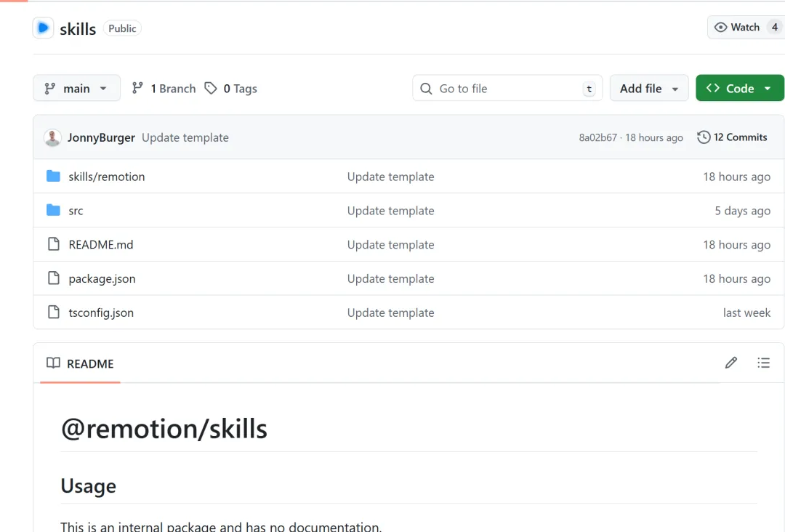785x532 pixels.
Task: Open the tsconfig.json file
Action: point(101,313)
